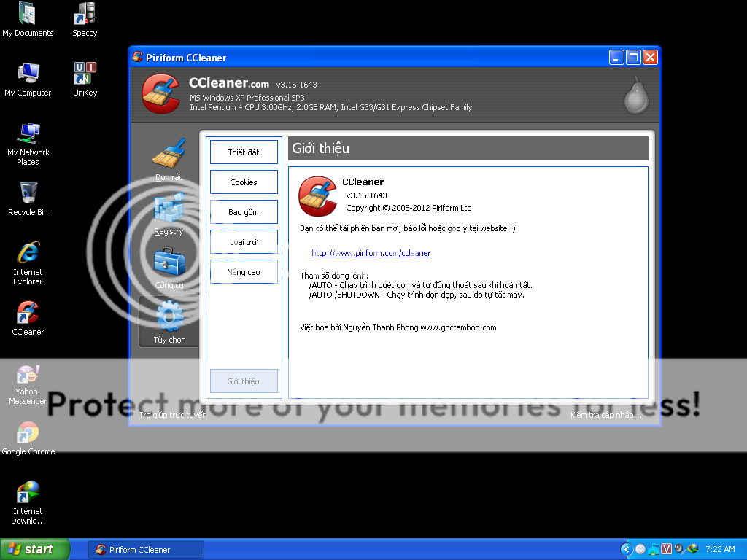Open the Registry section in the sidebar
Viewport: 747px width, 560px height.
pos(169,214)
